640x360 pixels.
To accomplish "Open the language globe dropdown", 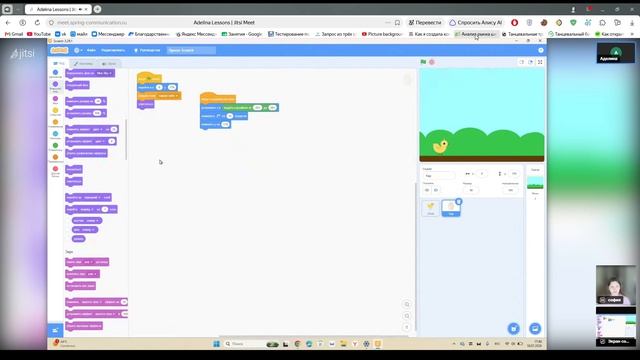I will [78, 50].
